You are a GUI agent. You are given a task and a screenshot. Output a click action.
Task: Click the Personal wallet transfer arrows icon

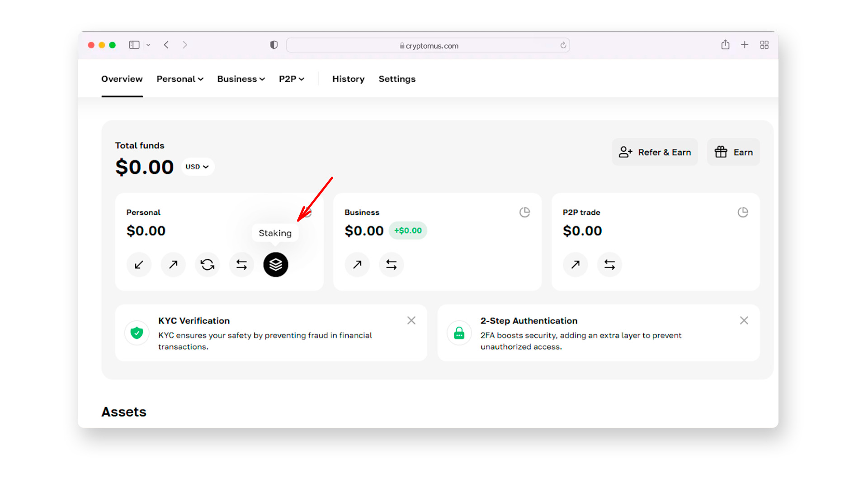tap(241, 264)
